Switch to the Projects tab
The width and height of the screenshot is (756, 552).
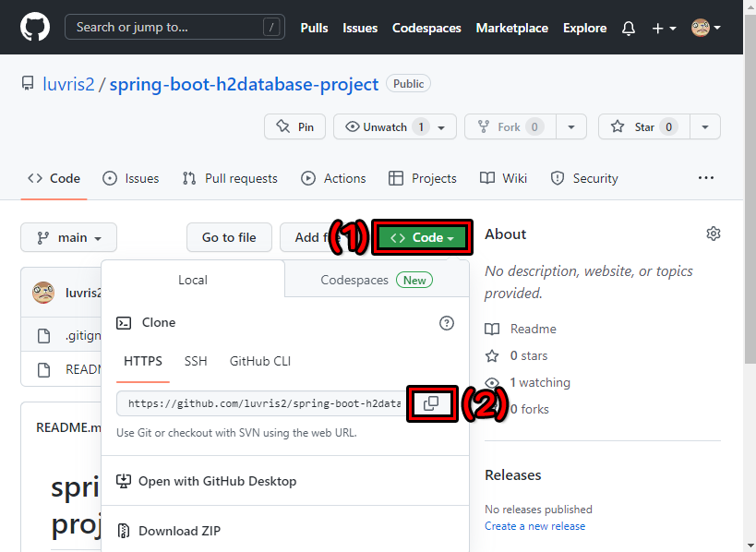[423, 178]
